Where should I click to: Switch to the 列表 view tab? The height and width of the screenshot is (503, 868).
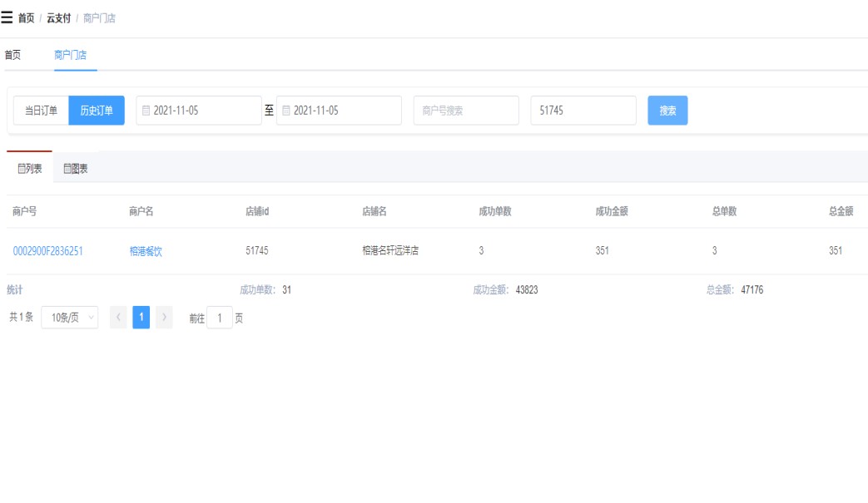pyautogui.click(x=30, y=169)
